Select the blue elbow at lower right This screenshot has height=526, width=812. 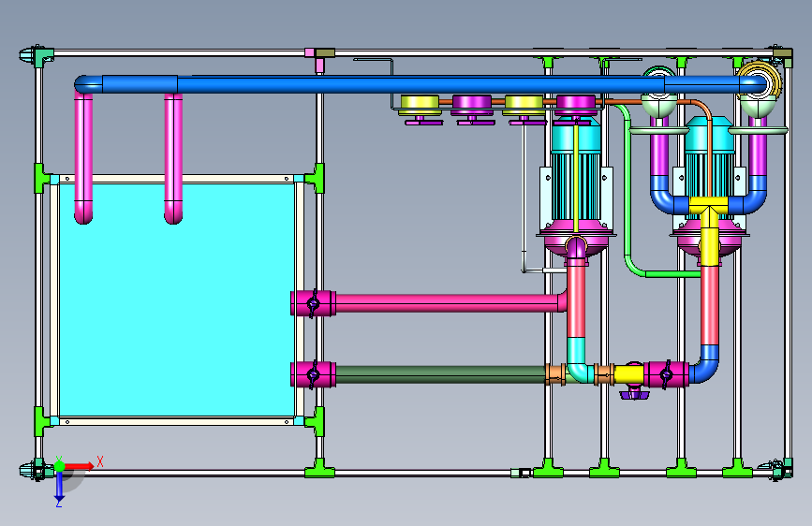click(x=706, y=366)
